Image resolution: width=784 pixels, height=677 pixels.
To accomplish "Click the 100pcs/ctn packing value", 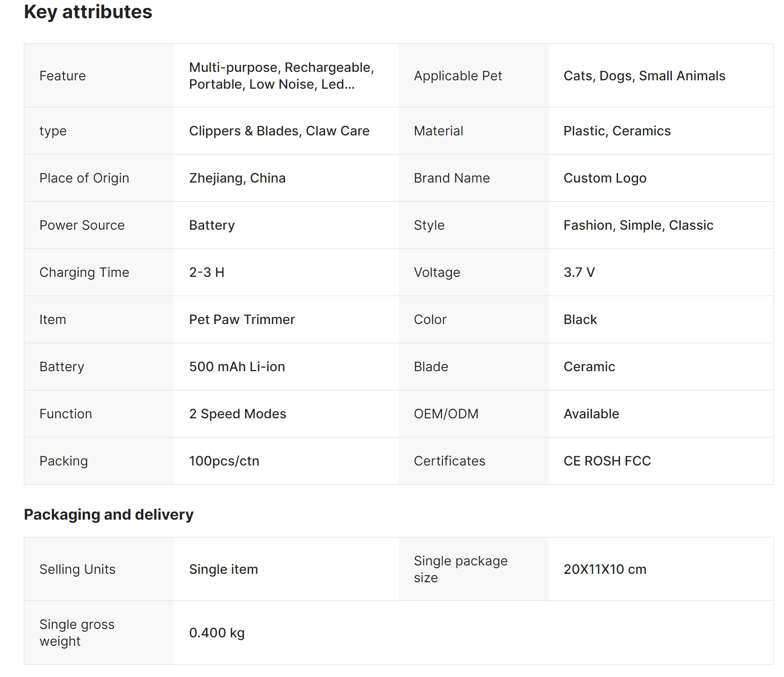I will click(224, 461).
